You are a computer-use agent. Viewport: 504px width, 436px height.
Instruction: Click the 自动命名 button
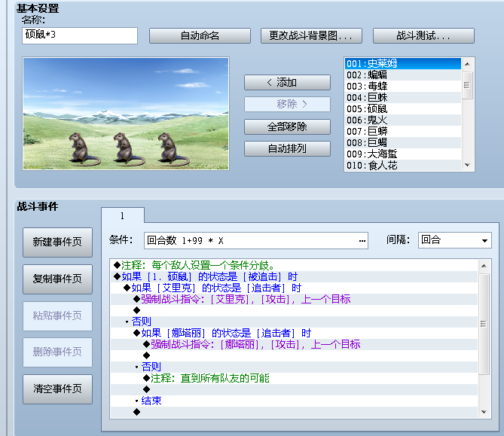point(200,35)
